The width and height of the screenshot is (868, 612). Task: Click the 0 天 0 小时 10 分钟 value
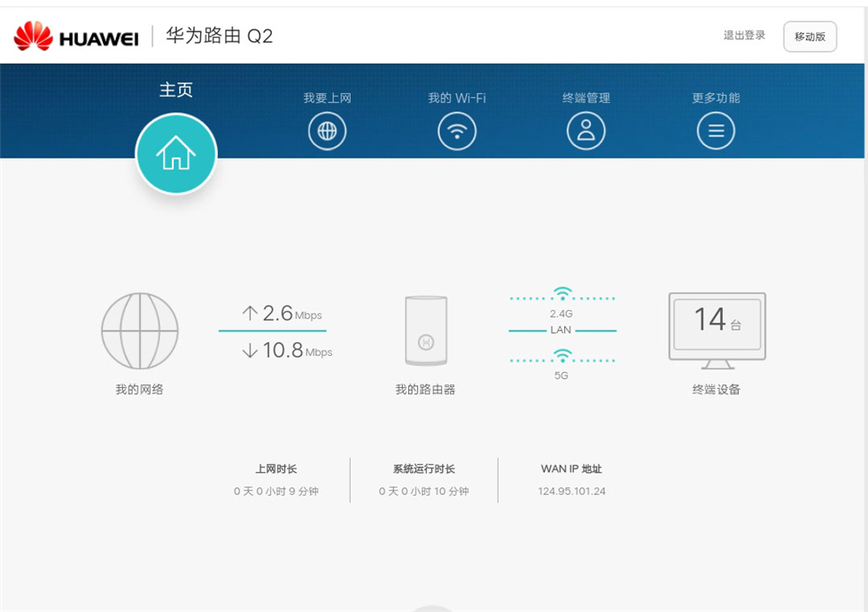click(424, 492)
